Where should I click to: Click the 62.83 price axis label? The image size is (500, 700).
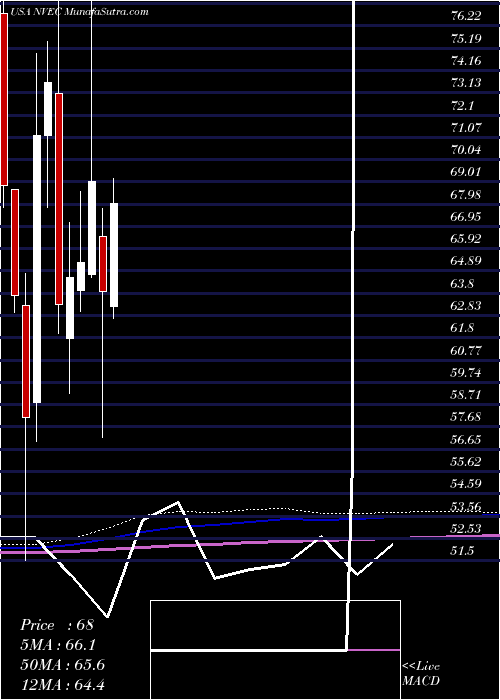[x=466, y=305]
